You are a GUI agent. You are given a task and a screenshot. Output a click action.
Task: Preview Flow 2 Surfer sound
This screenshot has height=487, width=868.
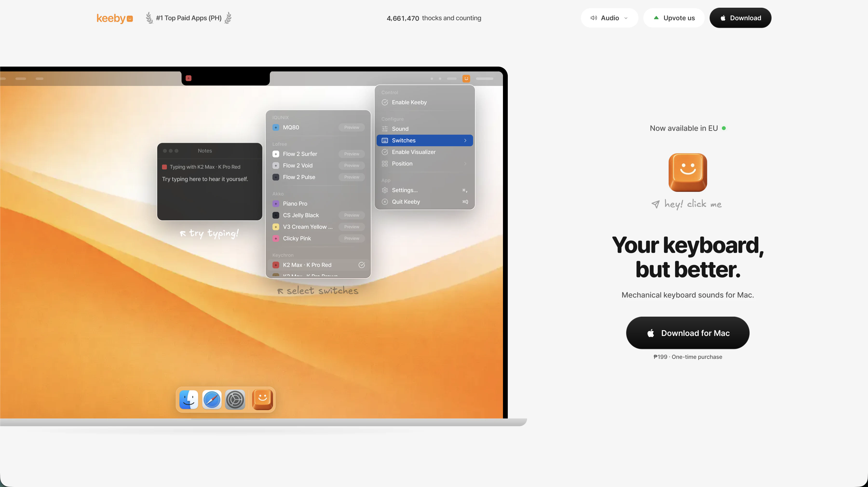click(352, 154)
